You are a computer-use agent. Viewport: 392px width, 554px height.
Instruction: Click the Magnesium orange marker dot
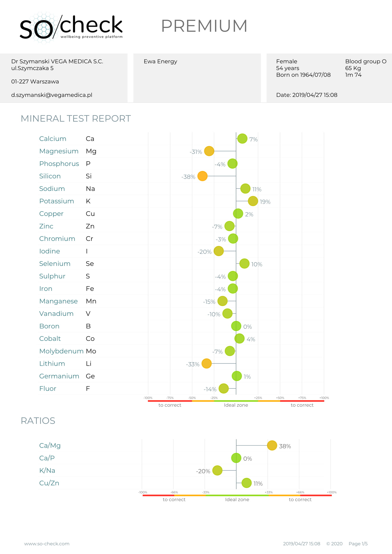pos(209,151)
